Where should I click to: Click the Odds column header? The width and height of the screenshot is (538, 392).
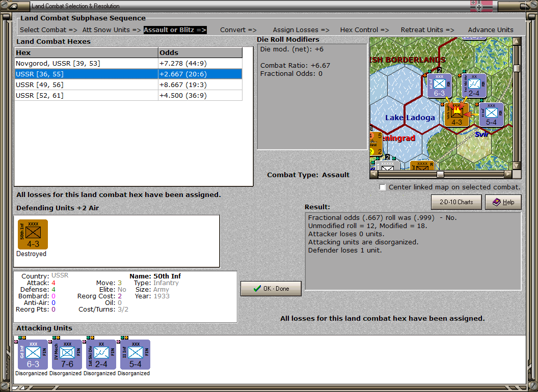point(200,52)
